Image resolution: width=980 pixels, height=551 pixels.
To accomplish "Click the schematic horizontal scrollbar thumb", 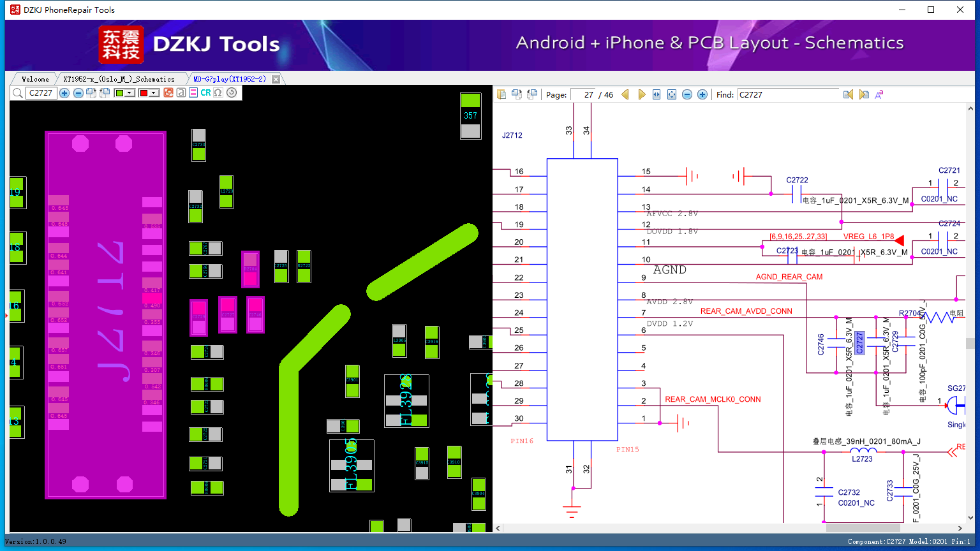I will (863, 528).
